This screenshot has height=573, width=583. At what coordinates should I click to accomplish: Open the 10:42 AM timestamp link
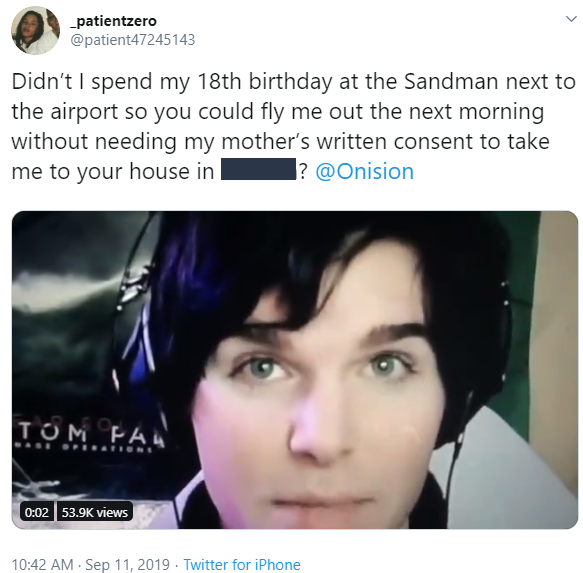[x=43, y=564]
